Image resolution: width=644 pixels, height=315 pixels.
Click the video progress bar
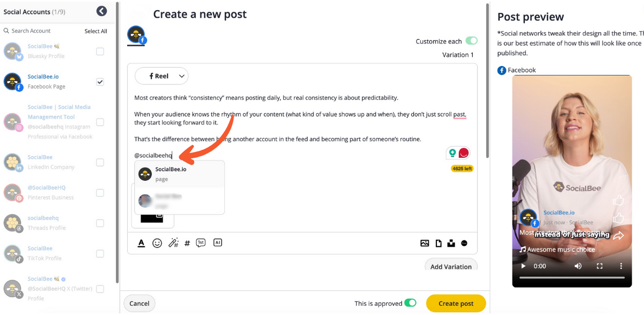(573, 278)
